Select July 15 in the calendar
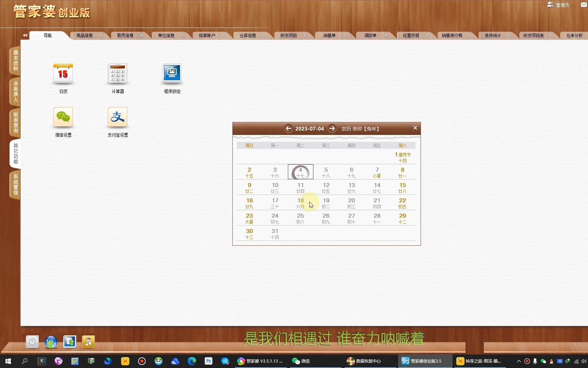The image size is (588, 368). (403, 187)
